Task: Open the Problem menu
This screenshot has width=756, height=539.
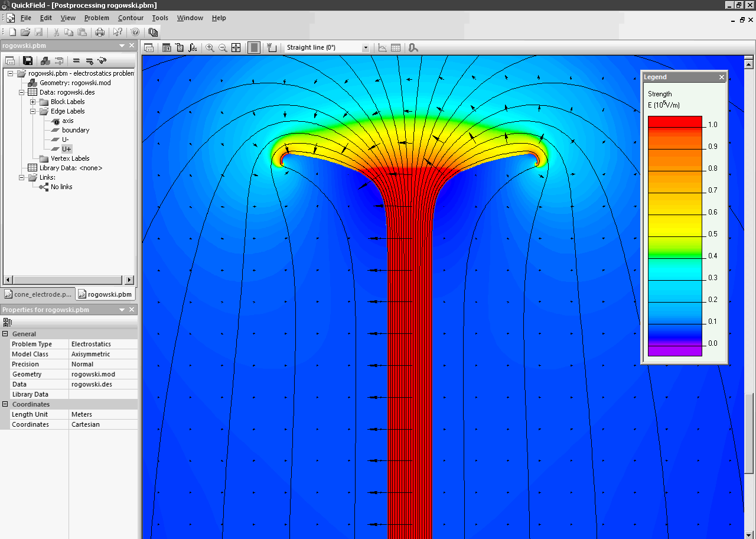Action: point(97,18)
